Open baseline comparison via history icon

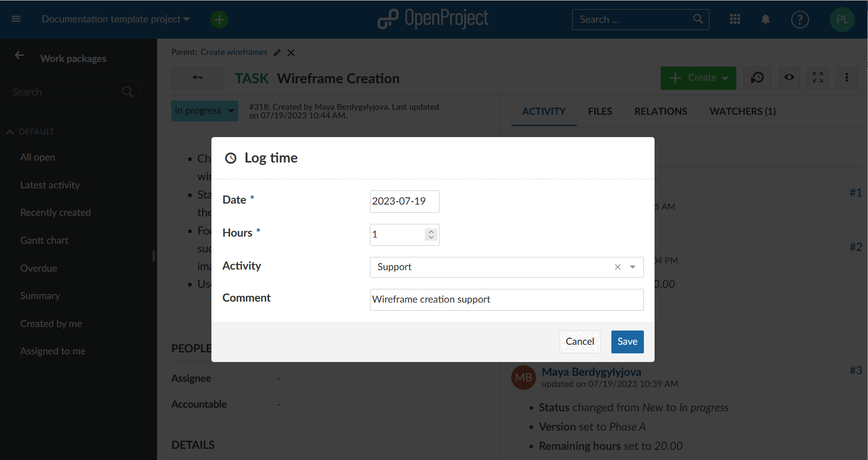click(x=757, y=78)
